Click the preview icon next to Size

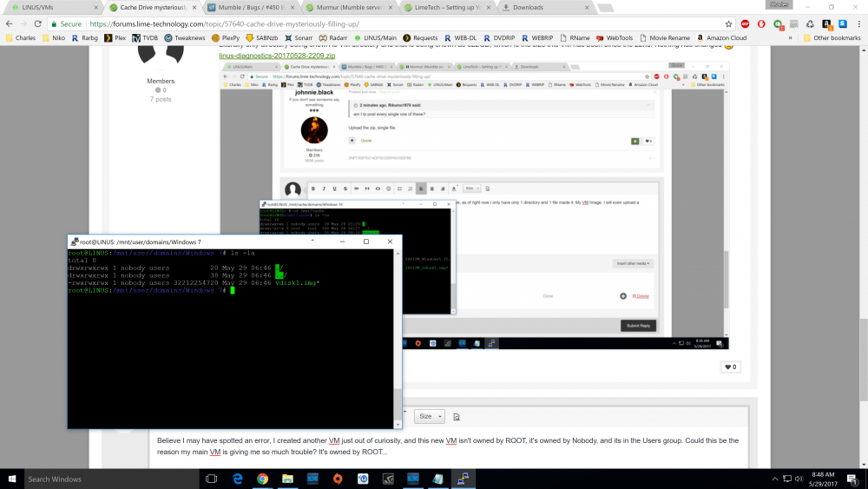point(457,417)
